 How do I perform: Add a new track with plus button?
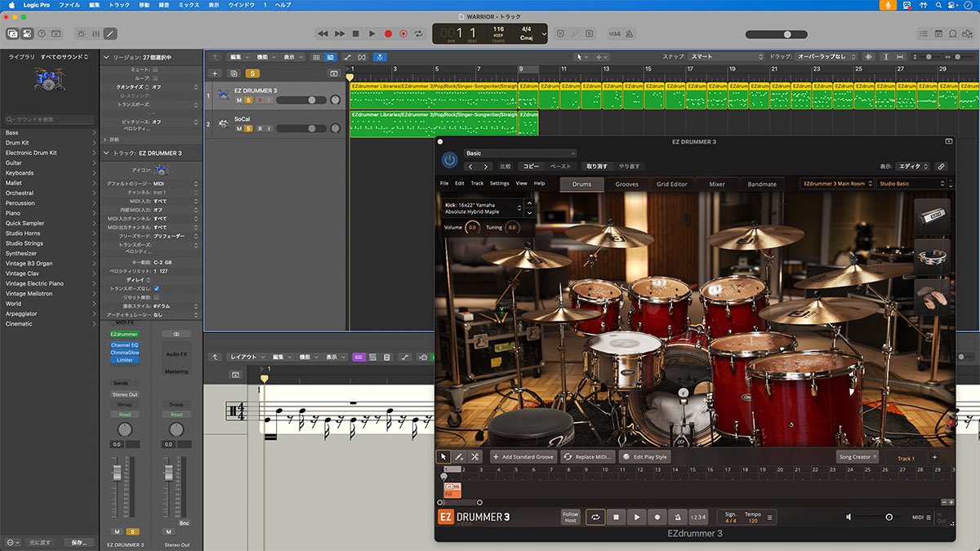tap(215, 73)
